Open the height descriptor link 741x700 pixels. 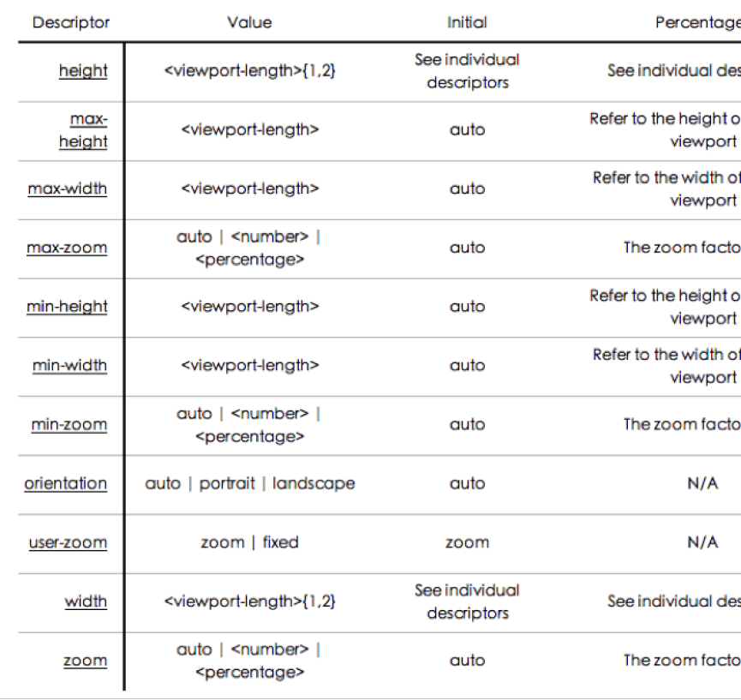[83, 71]
